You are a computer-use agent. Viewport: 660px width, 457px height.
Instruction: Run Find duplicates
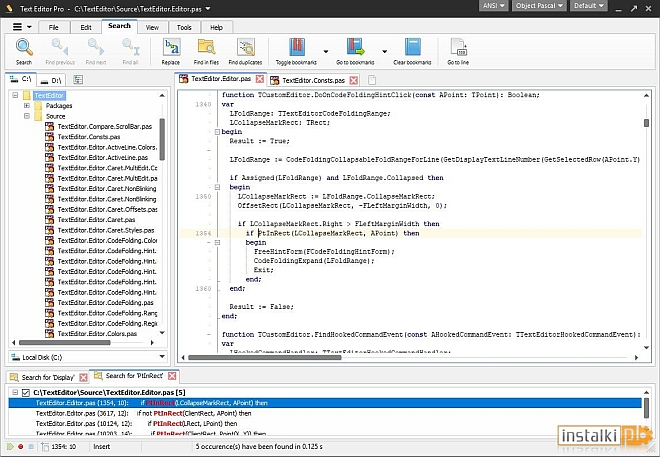click(x=246, y=47)
